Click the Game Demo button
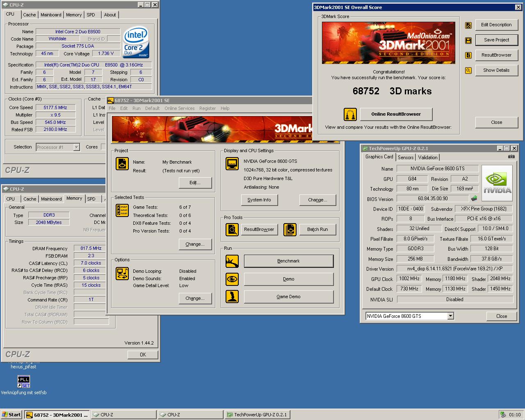The image size is (525, 420). click(x=288, y=297)
